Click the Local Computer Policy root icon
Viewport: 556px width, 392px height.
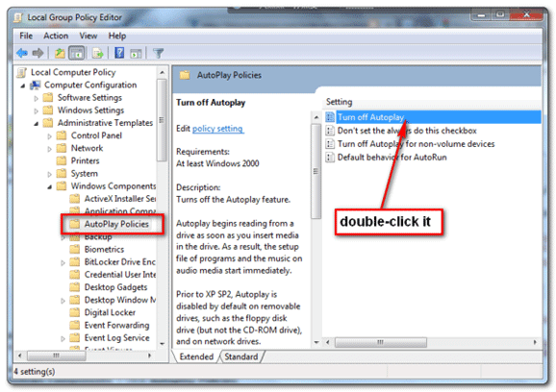pyautogui.click(x=21, y=72)
